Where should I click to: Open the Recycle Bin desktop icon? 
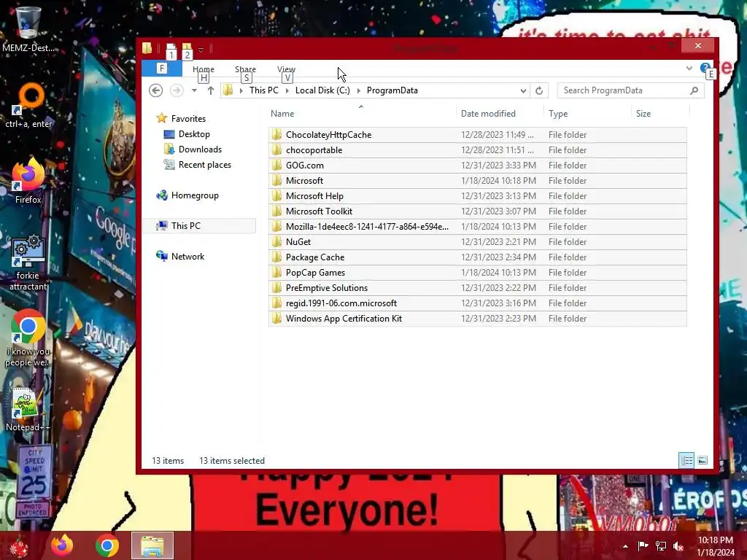pyautogui.click(x=28, y=29)
